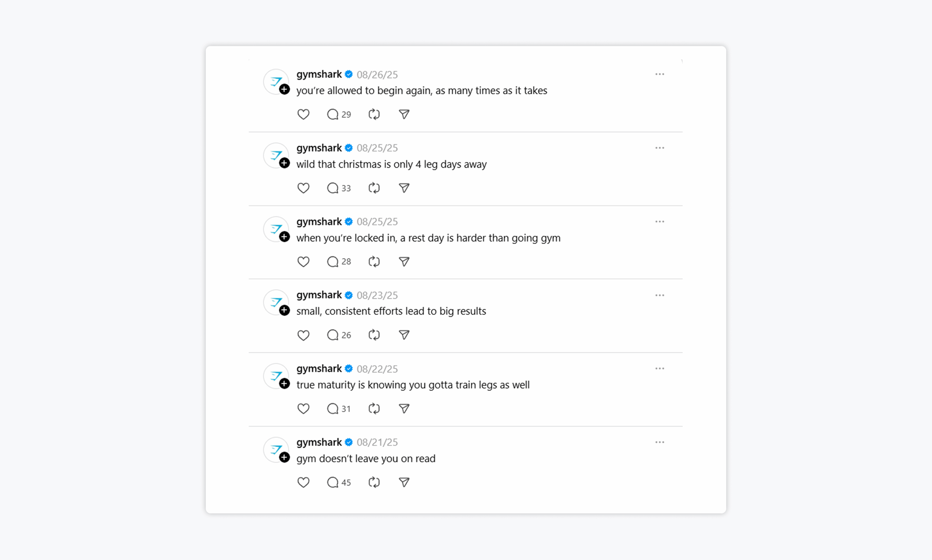Like the 'true maturity' post
932x560 pixels.
[x=303, y=409]
